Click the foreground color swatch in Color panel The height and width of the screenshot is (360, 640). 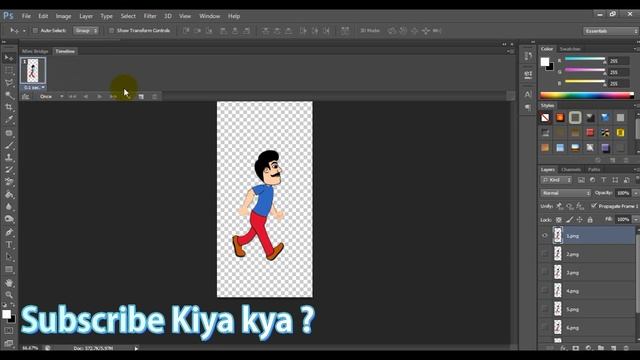click(545, 62)
